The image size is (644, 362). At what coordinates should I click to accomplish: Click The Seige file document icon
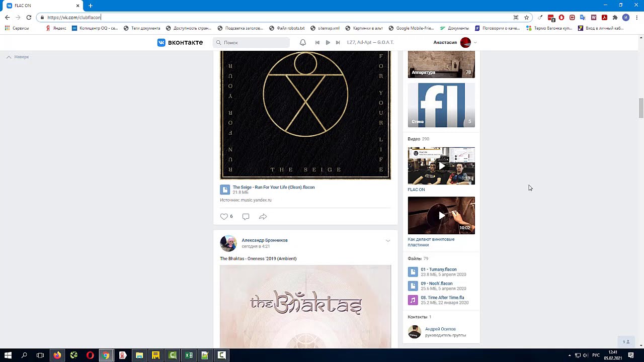click(225, 190)
